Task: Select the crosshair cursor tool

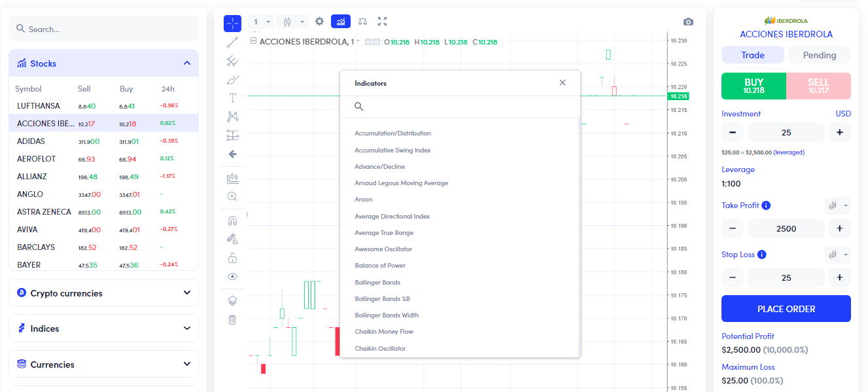Action: (x=232, y=23)
